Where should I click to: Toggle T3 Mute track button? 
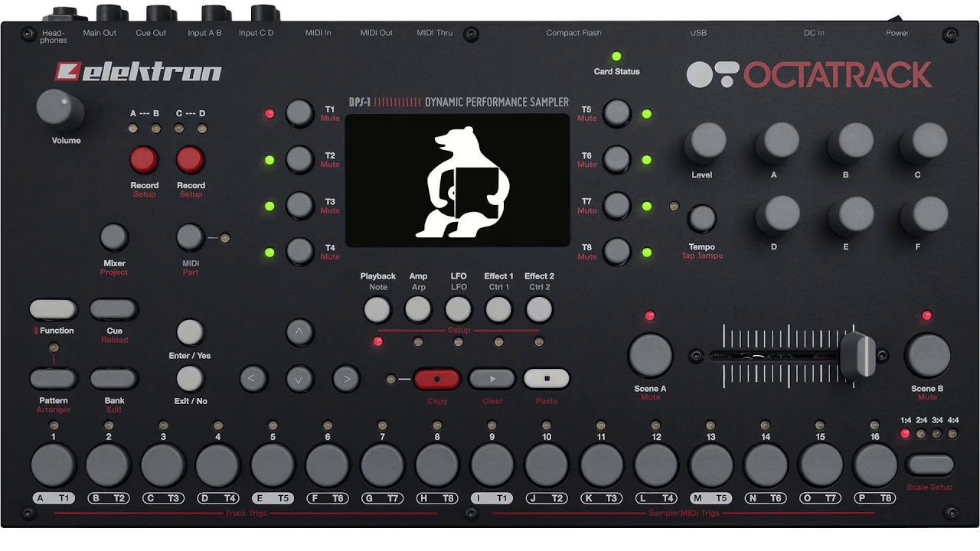299,206
